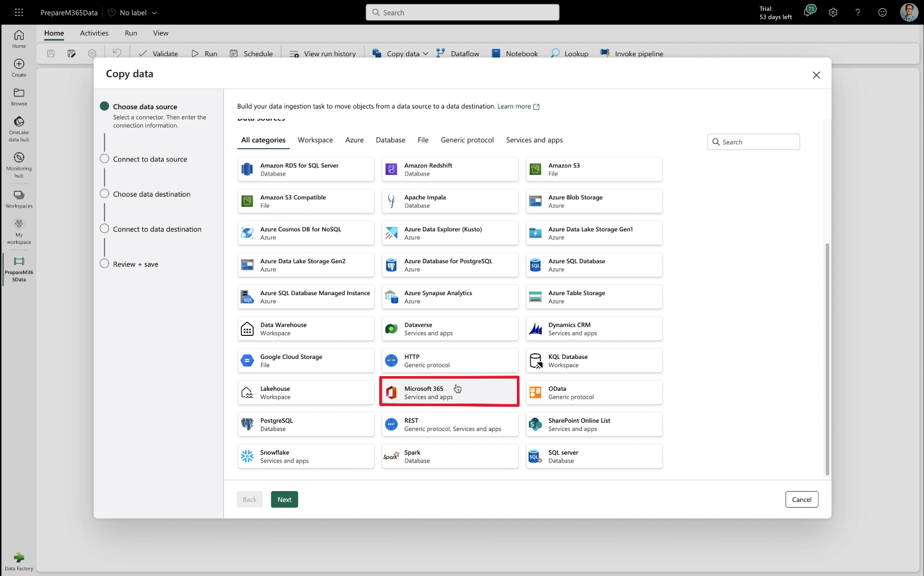Click the Cancel button
This screenshot has height=576, width=924.
801,499
